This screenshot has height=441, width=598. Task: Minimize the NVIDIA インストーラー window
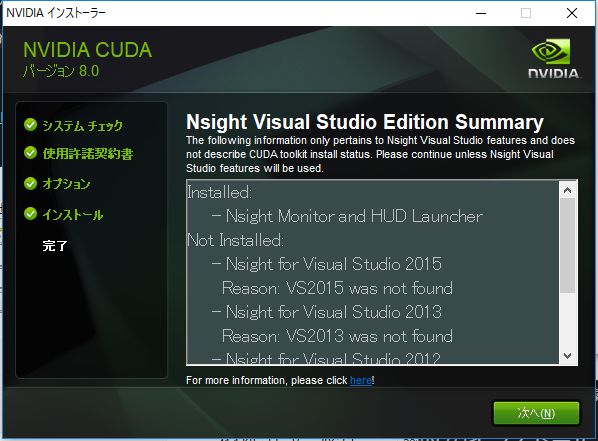pos(481,13)
